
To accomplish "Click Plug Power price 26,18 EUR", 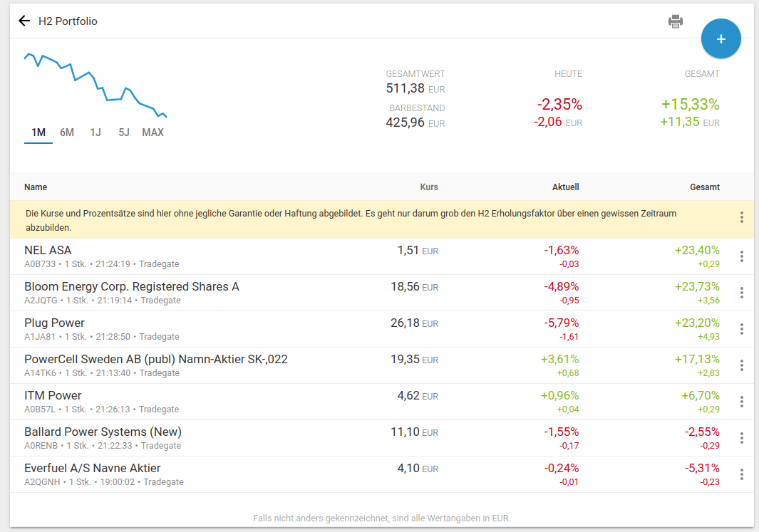I will pyautogui.click(x=414, y=323).
